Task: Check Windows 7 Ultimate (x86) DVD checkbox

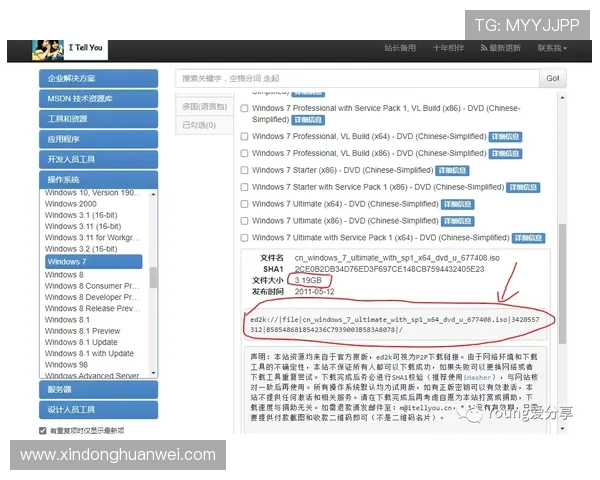Action: (x=244, y=221)
